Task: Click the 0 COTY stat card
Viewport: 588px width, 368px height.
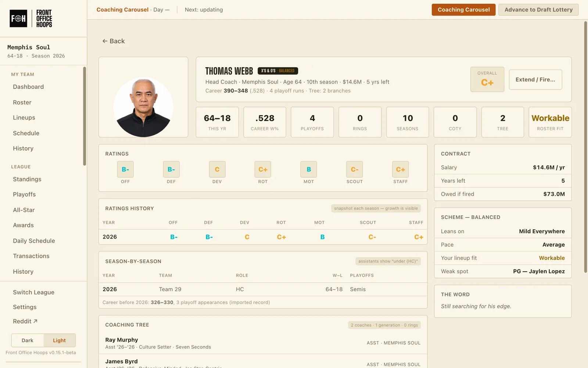Action: [x=455, y=122]
